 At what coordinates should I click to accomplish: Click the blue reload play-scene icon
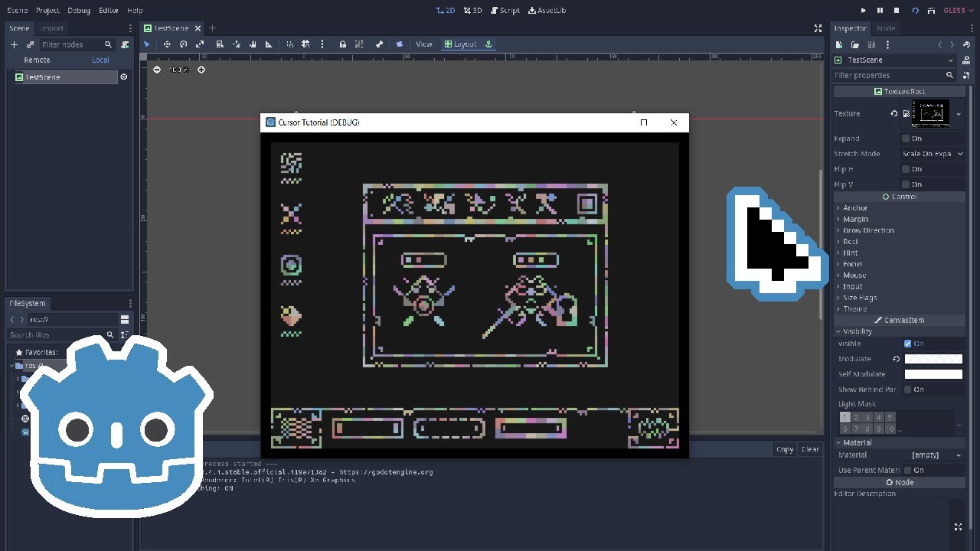tap(915, 11)
